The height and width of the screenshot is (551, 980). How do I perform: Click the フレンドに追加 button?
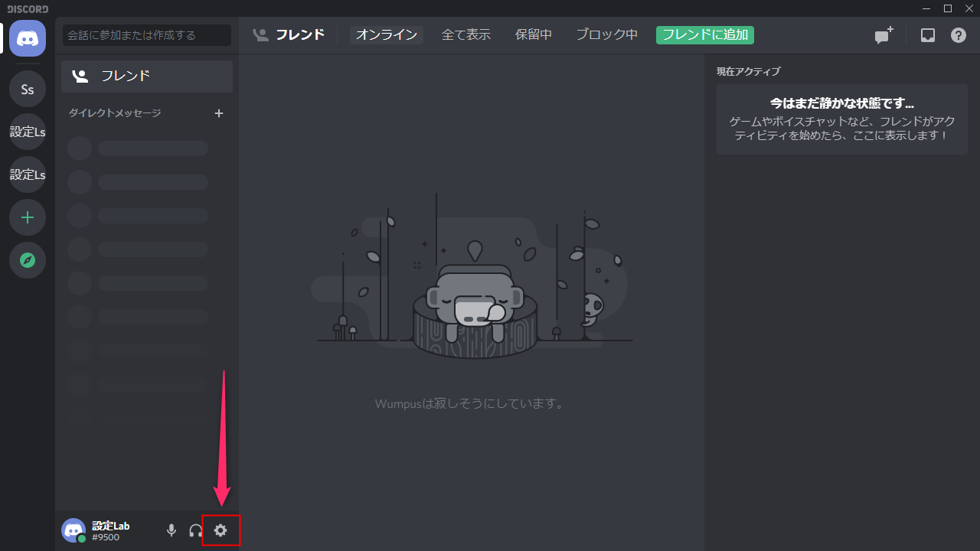click(705, 35)
